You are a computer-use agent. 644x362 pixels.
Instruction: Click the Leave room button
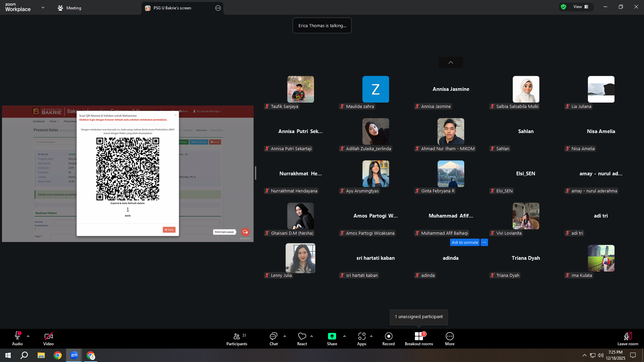[x=628, y=339]
